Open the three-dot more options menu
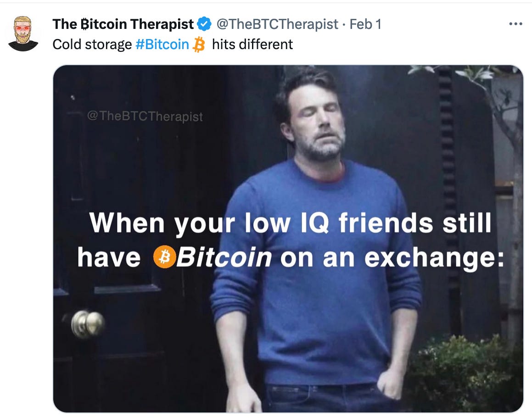This screenshot has width=532, height=418. tap(515, 24)
